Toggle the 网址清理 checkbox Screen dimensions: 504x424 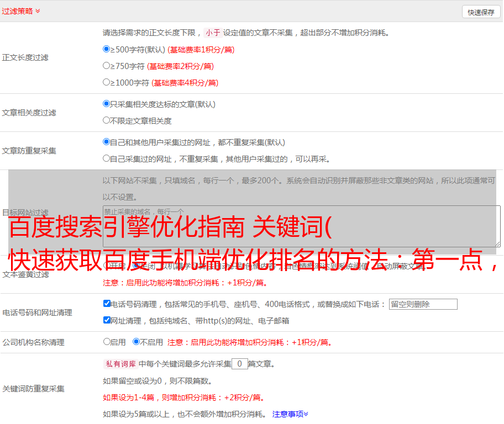click(107, 320)
